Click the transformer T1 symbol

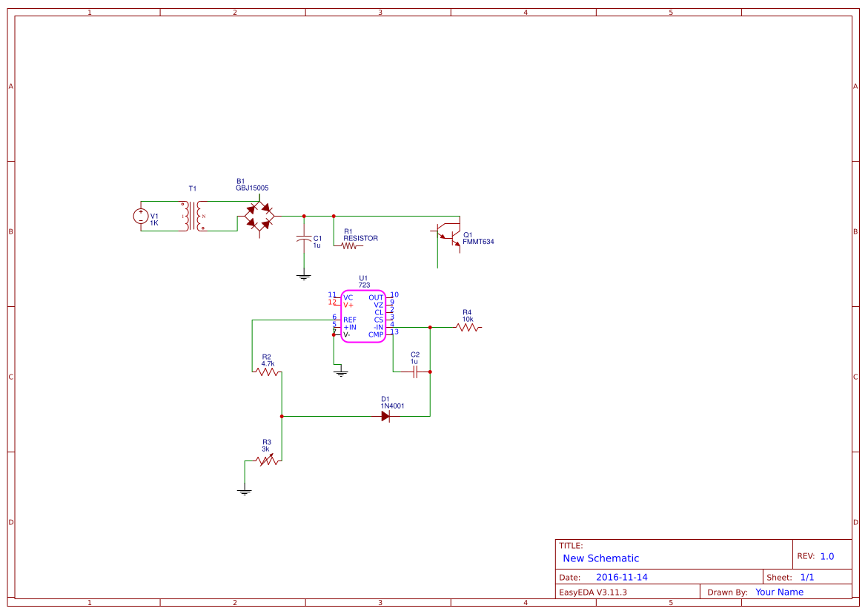193,217
